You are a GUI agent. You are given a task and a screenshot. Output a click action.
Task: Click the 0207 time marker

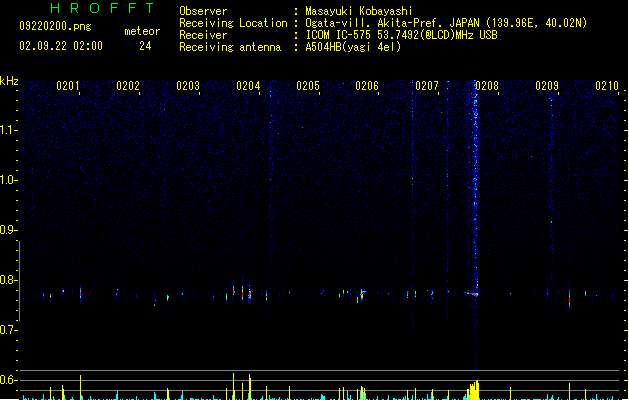click(427, 86)
